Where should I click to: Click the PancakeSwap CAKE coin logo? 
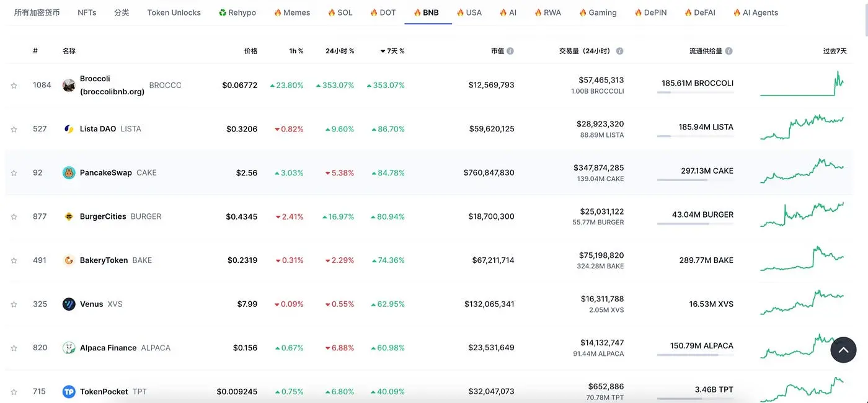coord(68,172)
